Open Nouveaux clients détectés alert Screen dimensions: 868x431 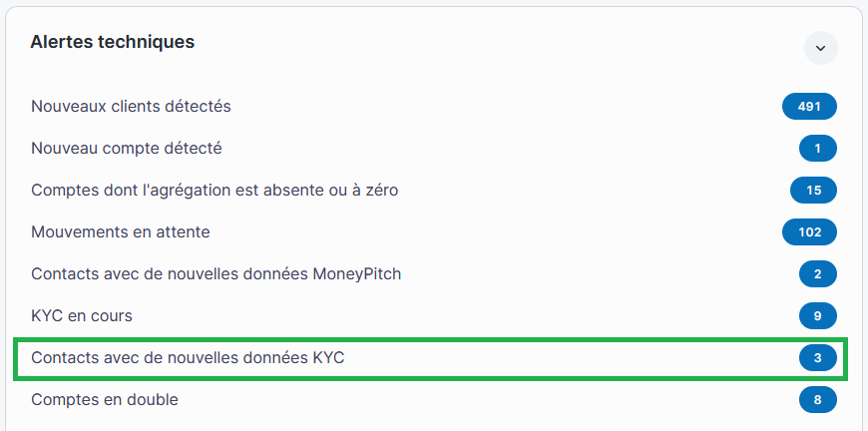coord(131,106)
